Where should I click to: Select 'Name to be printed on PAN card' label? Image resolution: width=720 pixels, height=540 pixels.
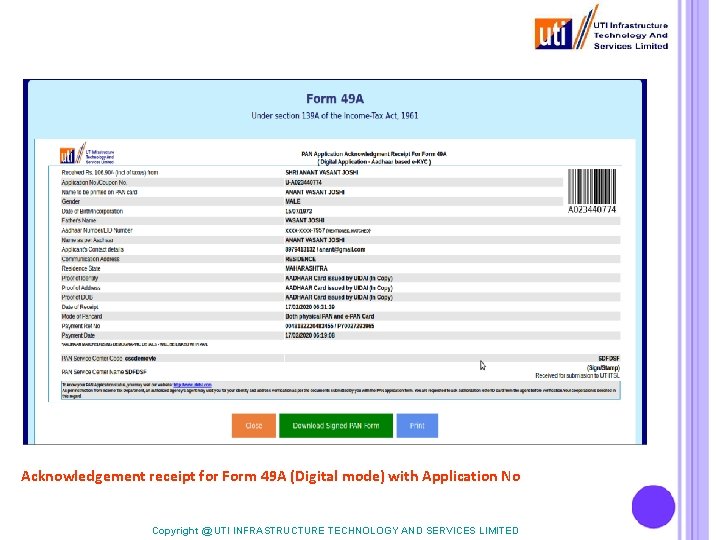tap(99, 192)
